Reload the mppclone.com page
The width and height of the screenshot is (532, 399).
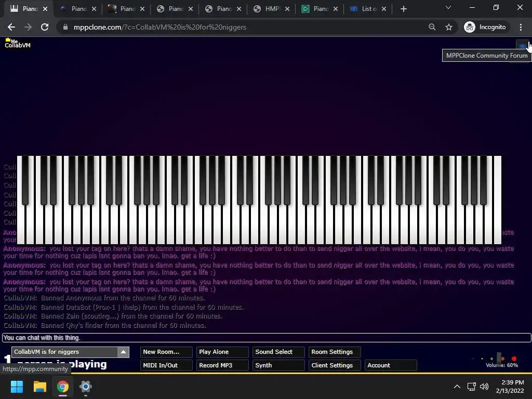(x=45, y=27)
